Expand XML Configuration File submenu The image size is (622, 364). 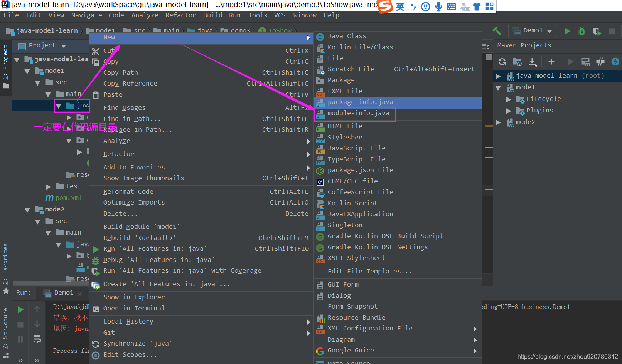tap(398, 328)
